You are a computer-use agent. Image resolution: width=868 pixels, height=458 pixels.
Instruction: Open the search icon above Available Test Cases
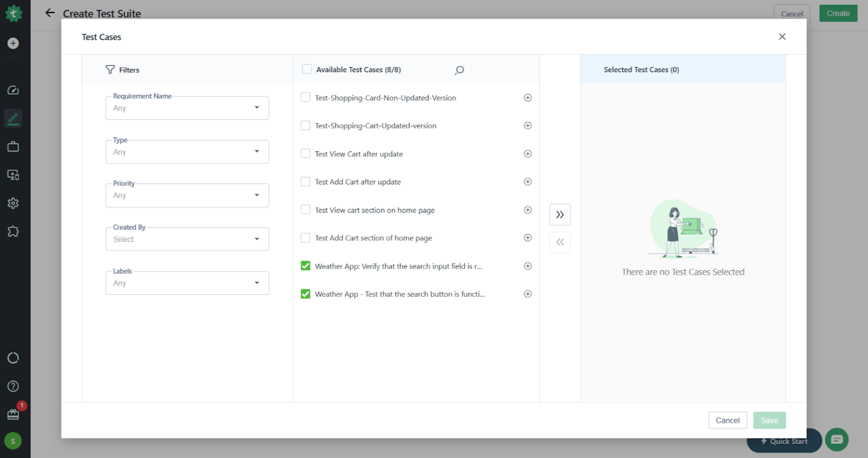pyautogui.click(x=459, y=70)
